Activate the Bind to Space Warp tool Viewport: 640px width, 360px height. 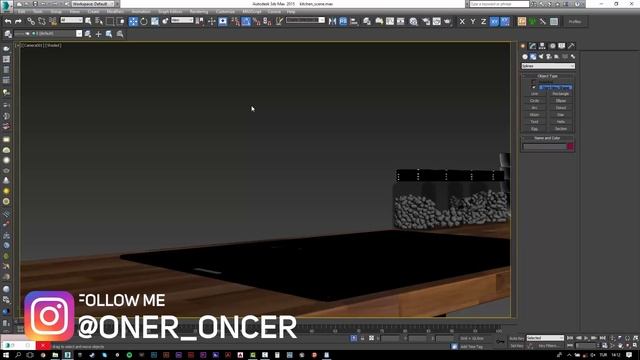[53, 21]
